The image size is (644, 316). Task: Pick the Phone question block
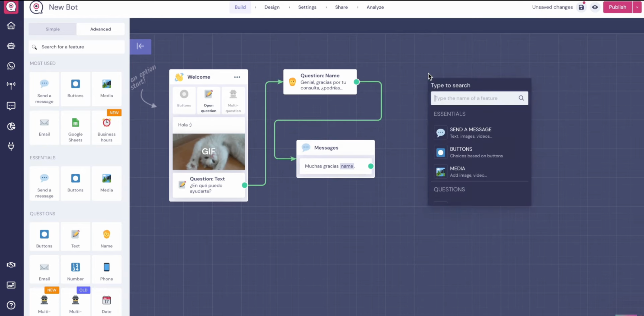tap(107, 269)
